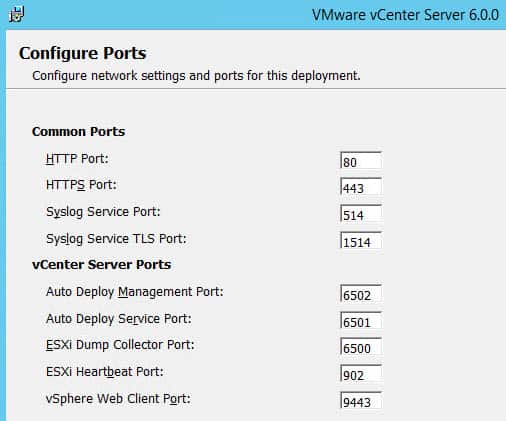Select the Syslog Service Port label
This screenshot has width=506, height=421.
[x=103, y=212]
